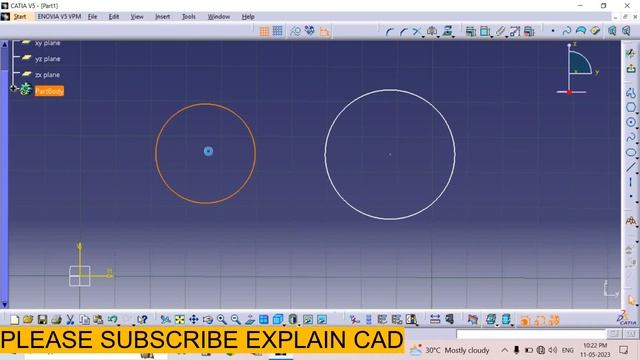Click the Exit Workbench icon

pos(631,68)
